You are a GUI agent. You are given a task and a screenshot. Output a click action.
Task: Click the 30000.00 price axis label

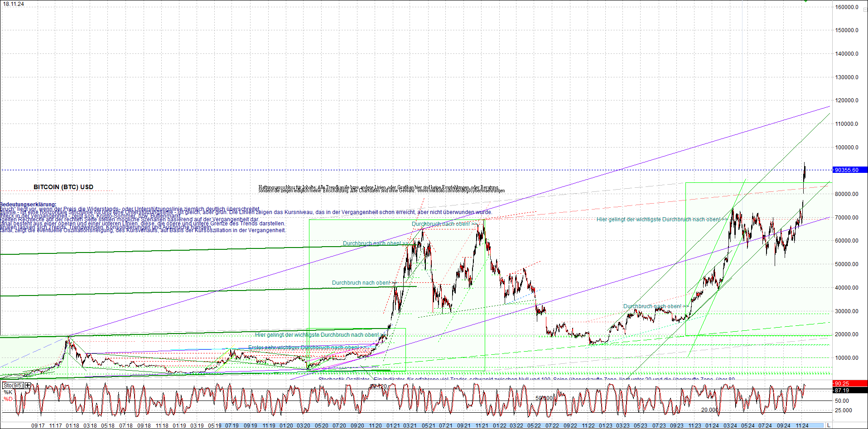pyautogui.click(x=847, y=311)
